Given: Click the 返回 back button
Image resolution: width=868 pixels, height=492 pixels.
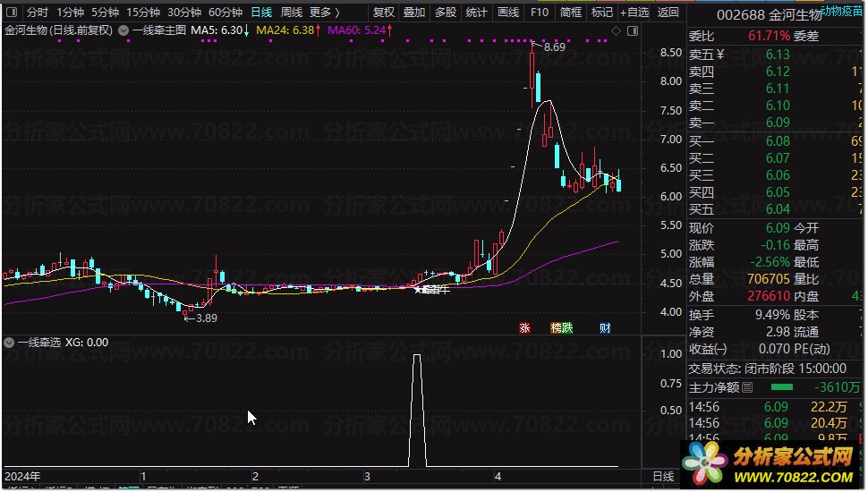Looking at the screenshot, I should click(x=668, y=13).
